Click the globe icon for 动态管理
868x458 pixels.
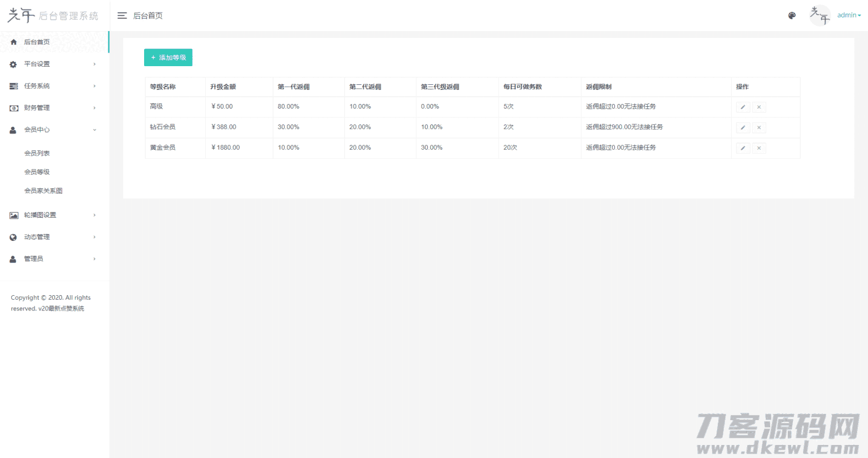pyautogui.click(x=13, y=237)
